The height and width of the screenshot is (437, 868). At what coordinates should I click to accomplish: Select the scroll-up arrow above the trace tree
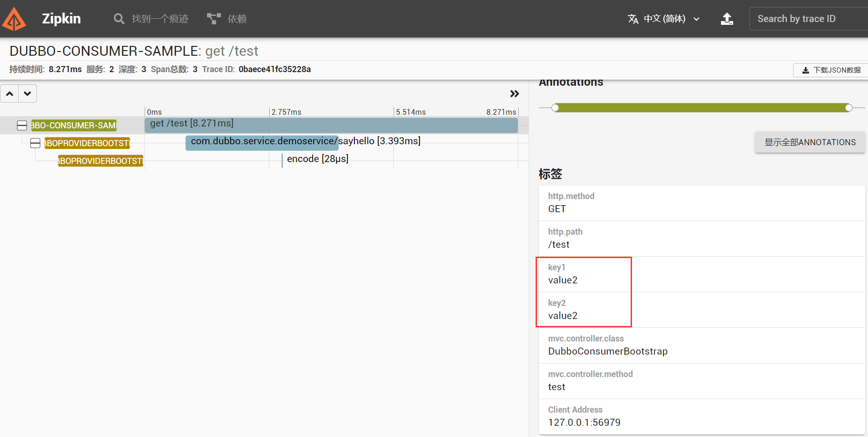click(9, 93)
